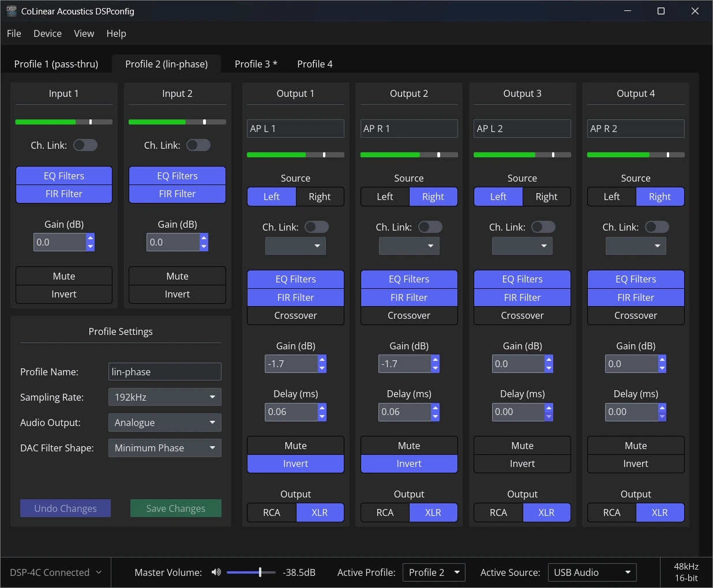The height and width of the screenshot is (588, 713).
Task: Set Output 1 source to Right
Action: [x=320, y=197]
